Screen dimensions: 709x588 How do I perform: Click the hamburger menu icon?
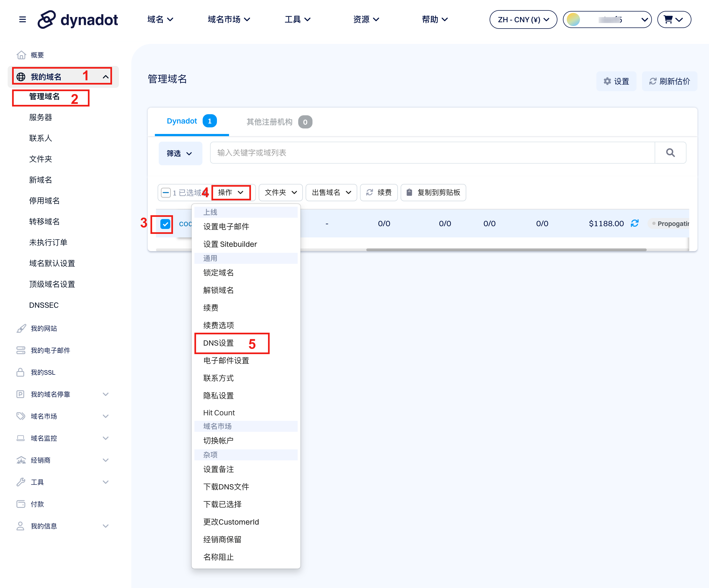click(x=22, y=19)
